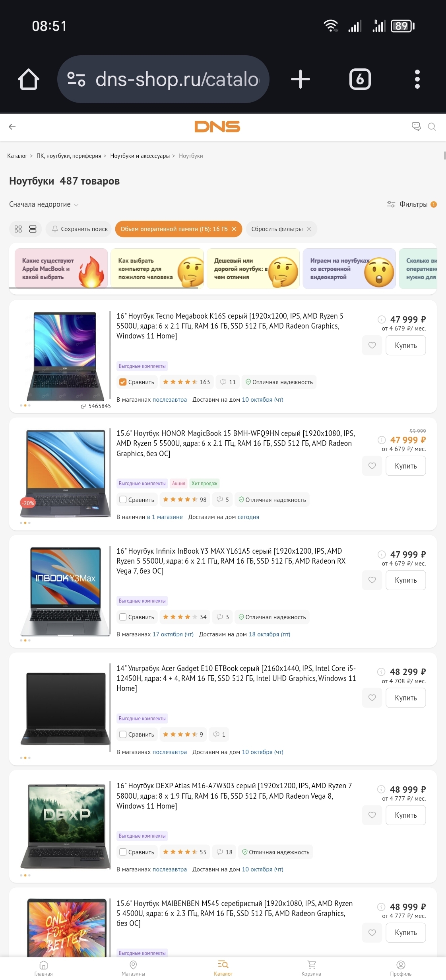The width and height of the screenshot is (446, 980).
Task: Open browser three-dot overflow menu
Action: coord(417,79)
